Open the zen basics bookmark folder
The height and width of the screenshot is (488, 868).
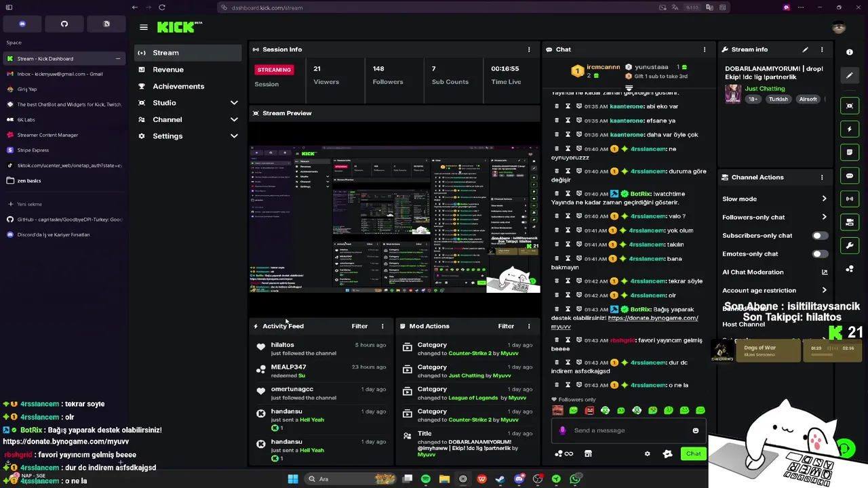point(63,181)
